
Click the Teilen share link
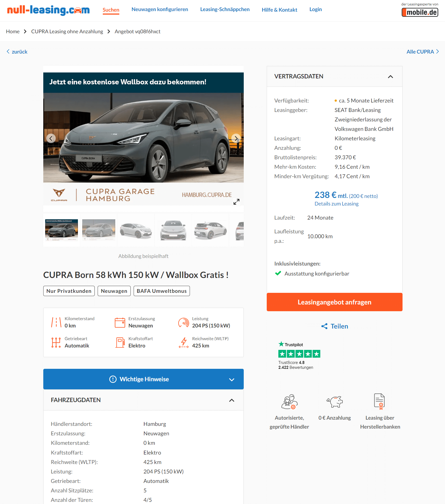(x=339, y=326)
